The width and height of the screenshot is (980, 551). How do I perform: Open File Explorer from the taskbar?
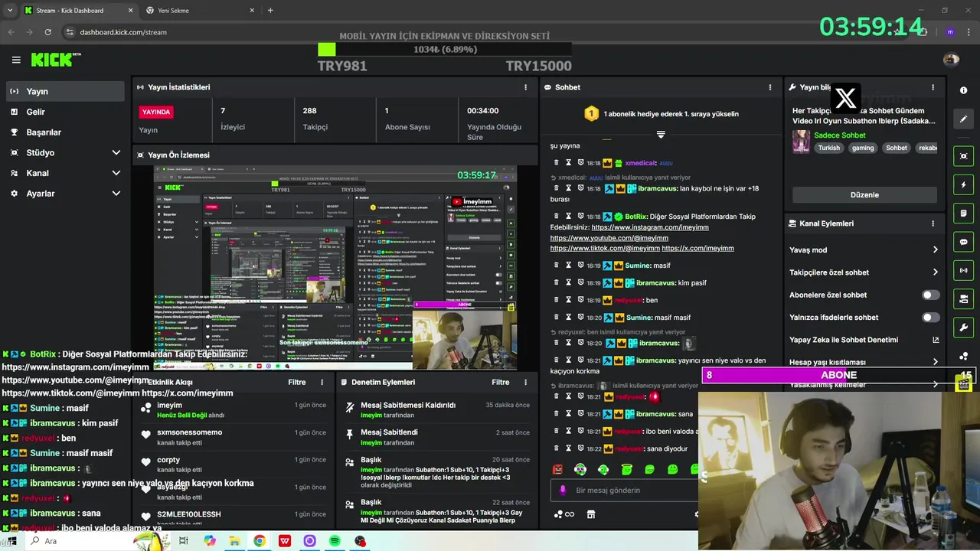point(234,541)
